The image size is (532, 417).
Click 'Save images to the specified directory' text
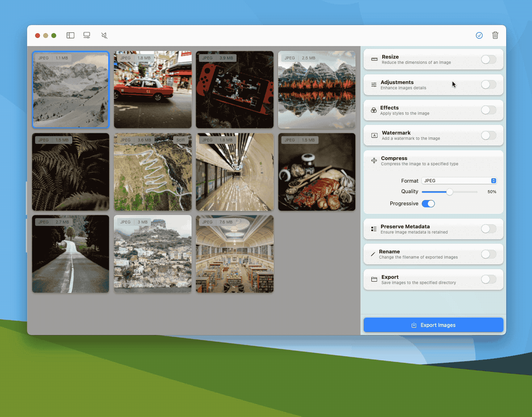pos(419,283)
